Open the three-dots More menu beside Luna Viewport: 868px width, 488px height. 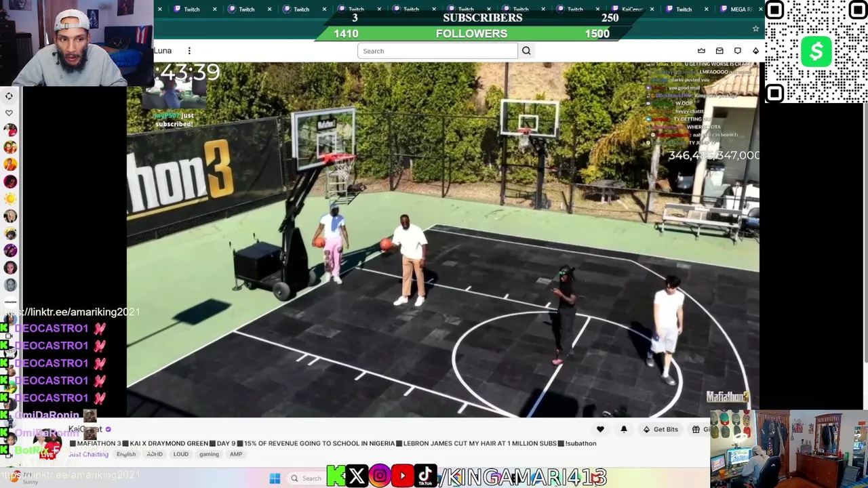189,51
